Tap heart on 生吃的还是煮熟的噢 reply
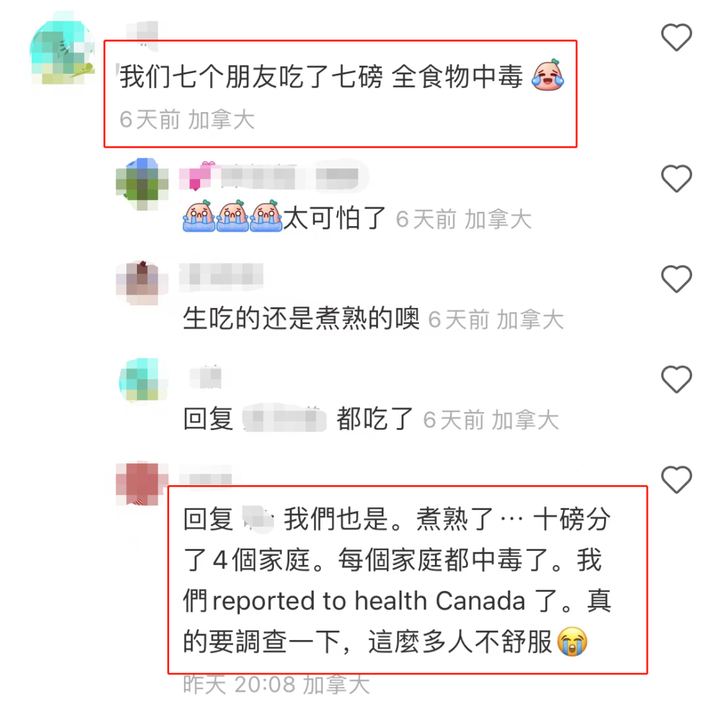 pyautogui.click(x=676, y=278)
